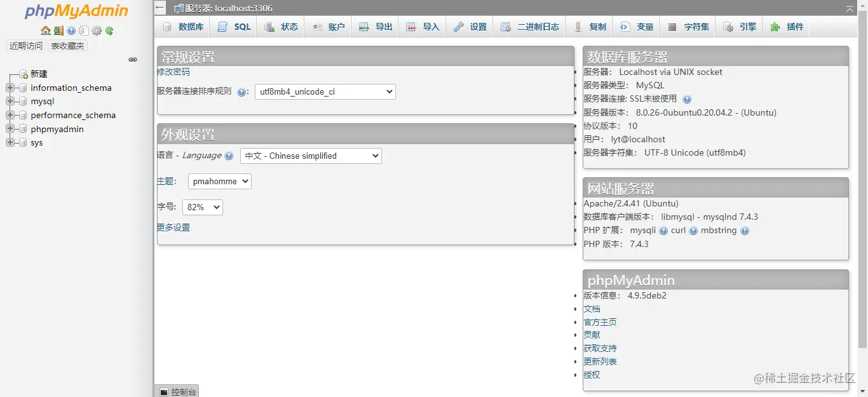The width and height of the screenshot is (868, 397).
Task: Expand the sys database node
Action: (x=10, y=143)
